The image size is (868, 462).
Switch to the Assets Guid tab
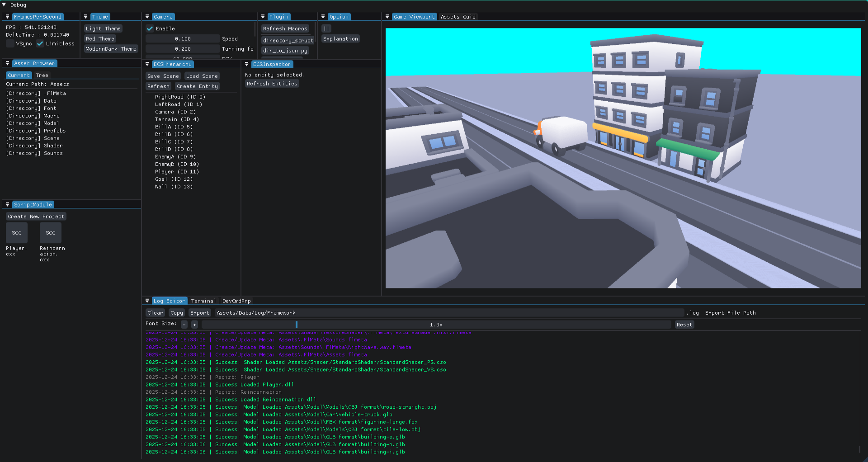(x=458, y=17)
